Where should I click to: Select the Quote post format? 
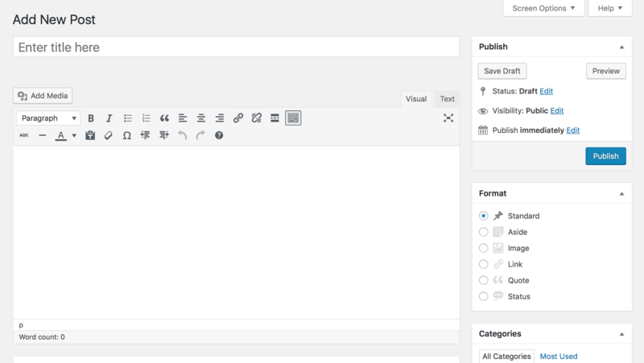[483, 280]
